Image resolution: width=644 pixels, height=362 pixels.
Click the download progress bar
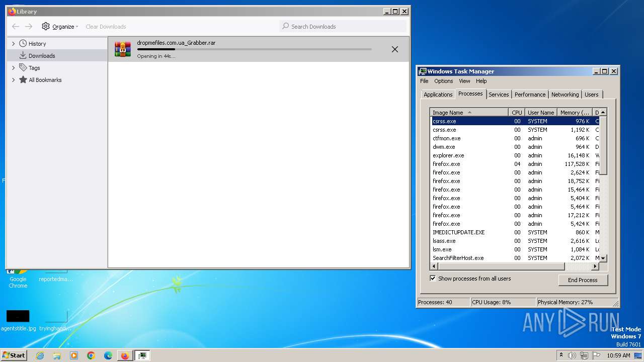(x=255, y=49)
